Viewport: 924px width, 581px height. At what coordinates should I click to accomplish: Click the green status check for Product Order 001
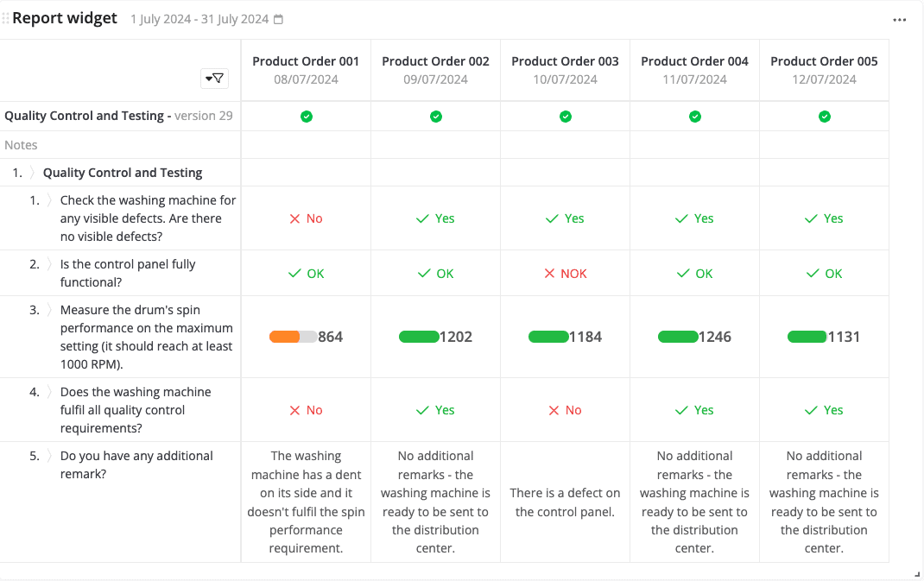pyautogui.click(x=306, y=116)
